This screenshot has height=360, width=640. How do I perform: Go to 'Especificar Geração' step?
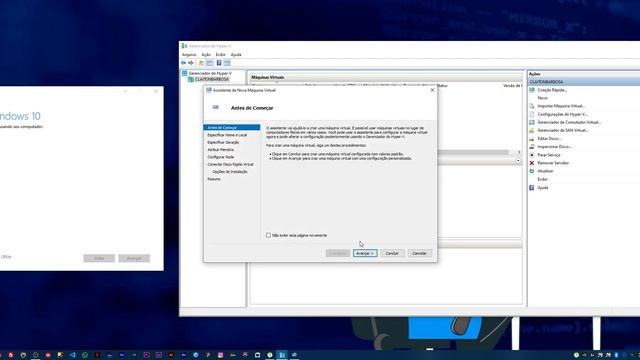point(223,142)
